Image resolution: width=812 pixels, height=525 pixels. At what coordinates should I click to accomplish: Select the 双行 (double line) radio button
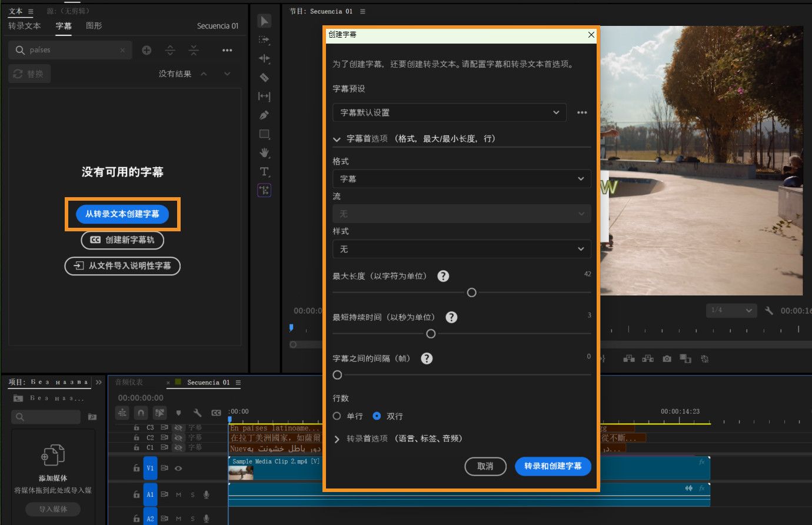(377, 416)
